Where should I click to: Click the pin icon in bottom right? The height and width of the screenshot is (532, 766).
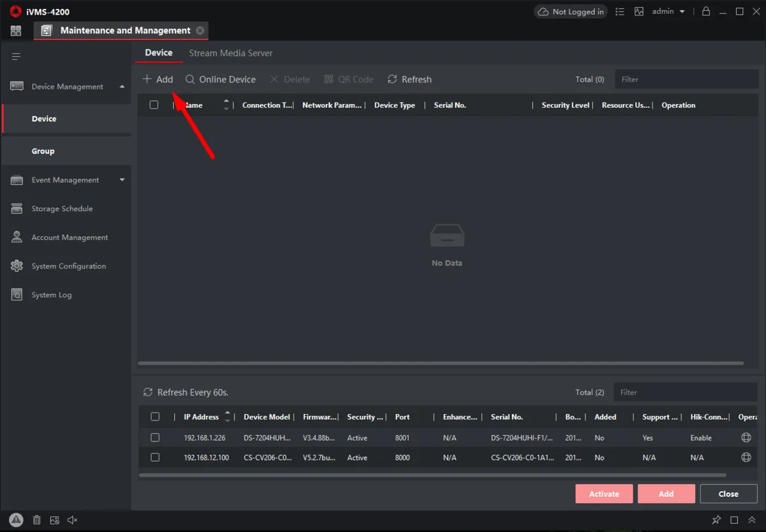716,520
